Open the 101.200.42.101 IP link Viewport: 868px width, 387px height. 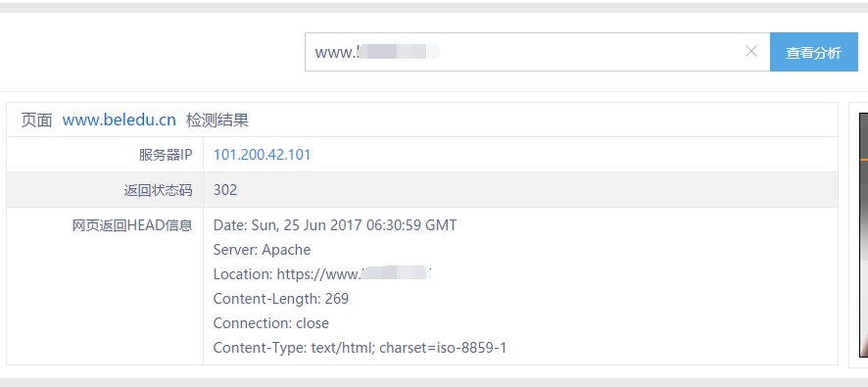pos(262,155)
